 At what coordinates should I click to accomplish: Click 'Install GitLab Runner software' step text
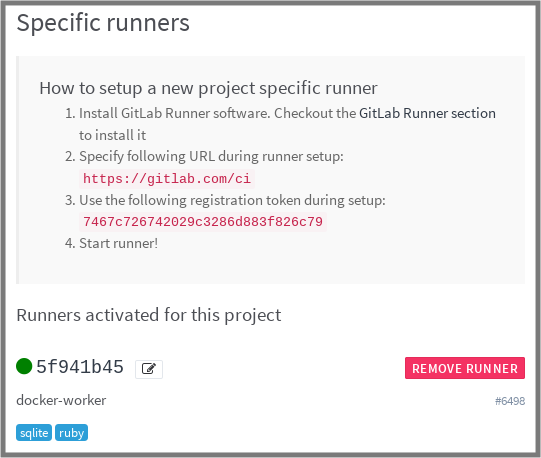click(175, 113)
